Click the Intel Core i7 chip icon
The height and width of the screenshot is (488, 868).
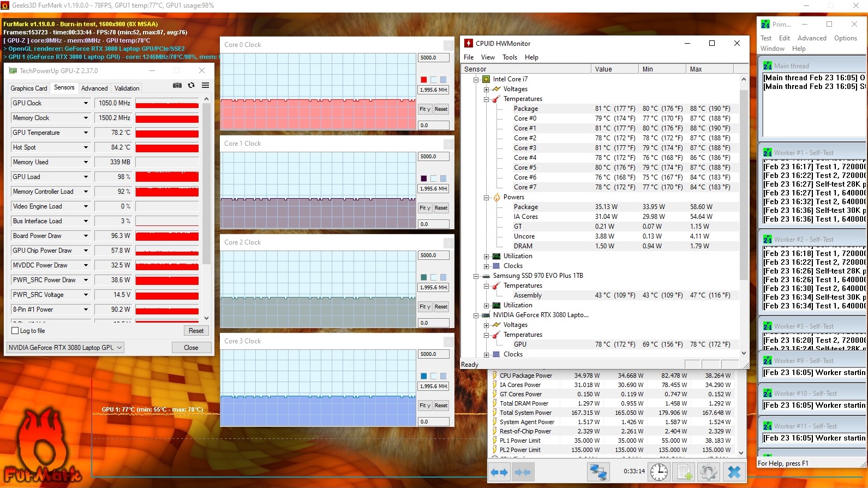click(486, 79)
